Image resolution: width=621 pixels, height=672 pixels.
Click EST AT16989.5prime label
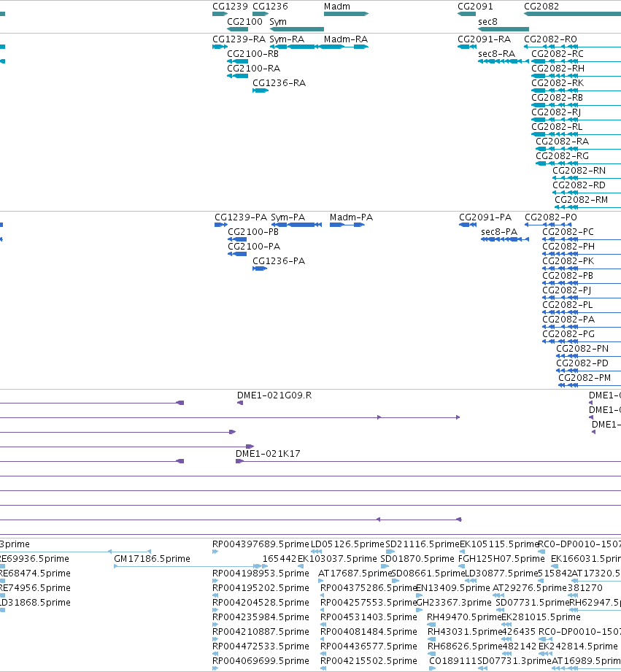point(586,661)
